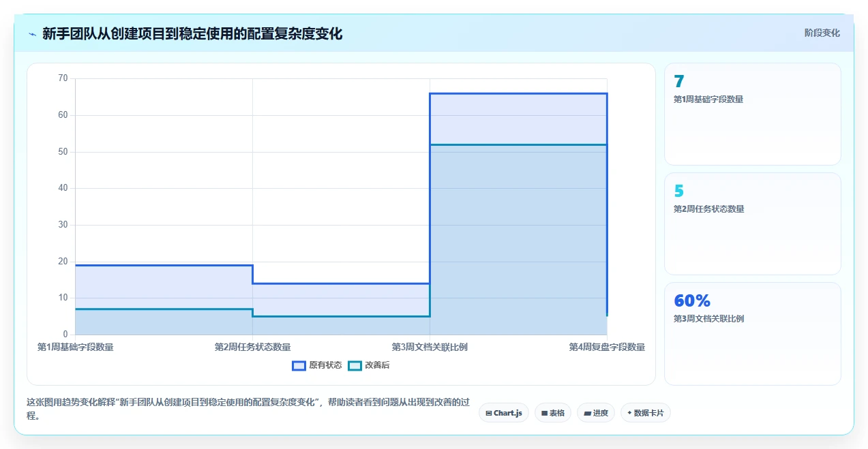The width and height of the screenshot is (868, 449).
Task: Click the 表格 tag icon
Action: pyautogui.click(x=545, y=413)
